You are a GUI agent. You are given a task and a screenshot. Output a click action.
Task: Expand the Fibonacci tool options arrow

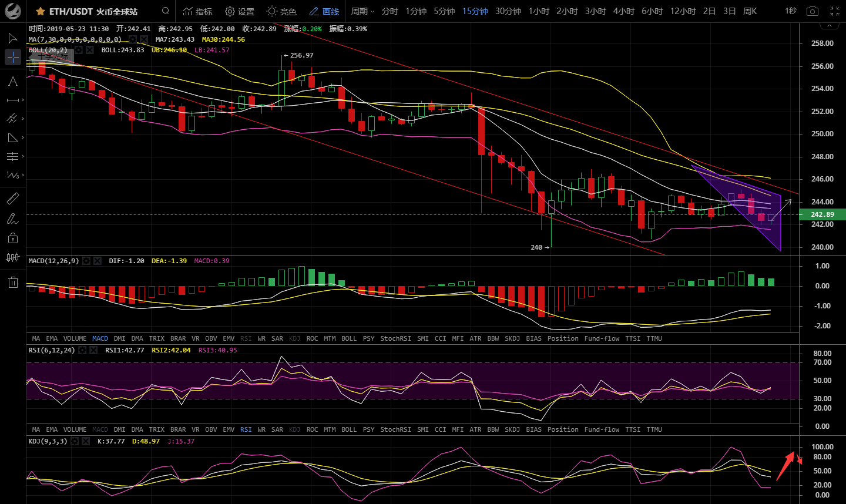(23, 156)
